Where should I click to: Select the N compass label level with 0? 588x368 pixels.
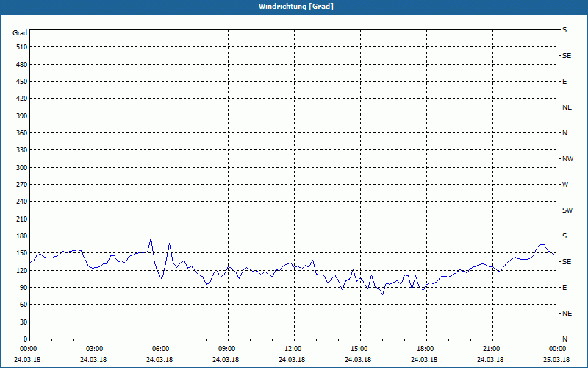(x=564, y=339)
